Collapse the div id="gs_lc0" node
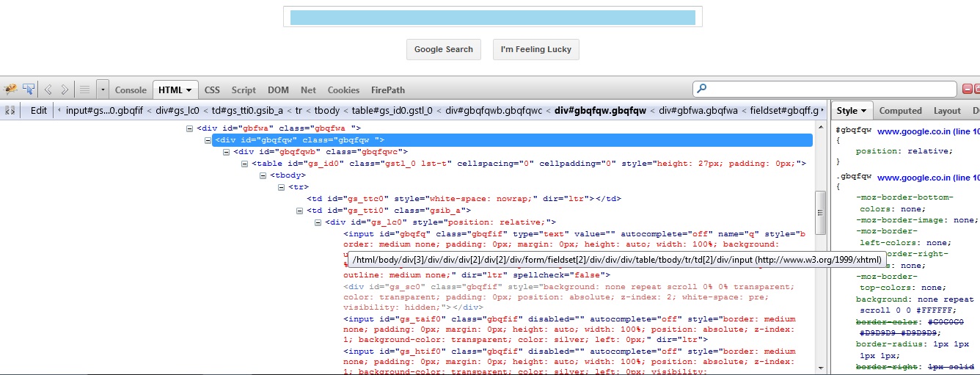This screenshot has width=980, height=375. (318, 222)
